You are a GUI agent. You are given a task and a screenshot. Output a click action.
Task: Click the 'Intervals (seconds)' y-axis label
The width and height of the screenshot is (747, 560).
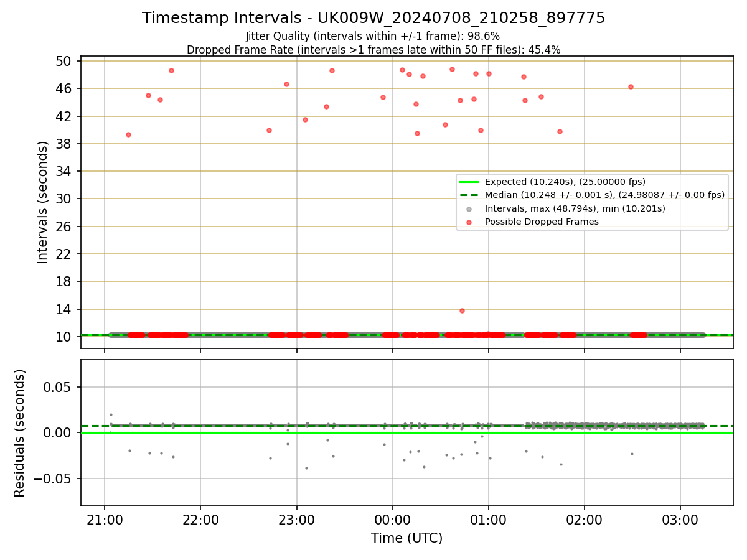42,202
